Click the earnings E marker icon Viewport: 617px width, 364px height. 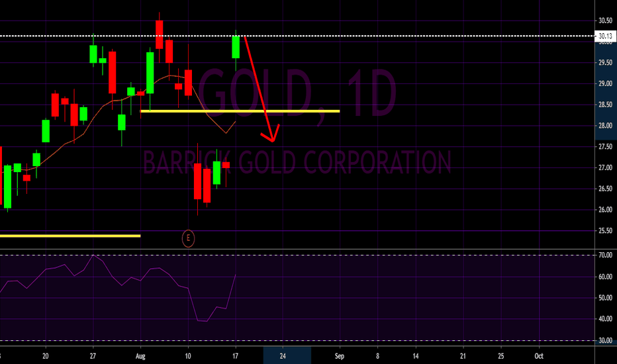click(x=188, y=238)
